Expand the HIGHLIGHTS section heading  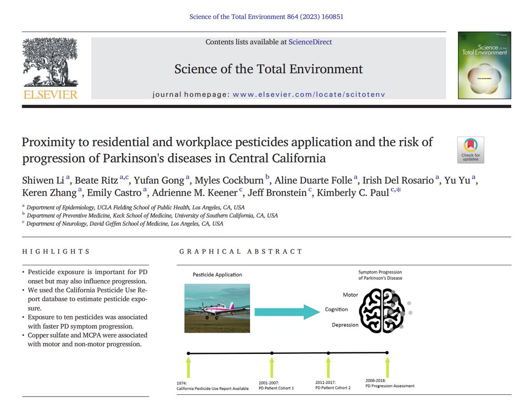tap(56, 252)
